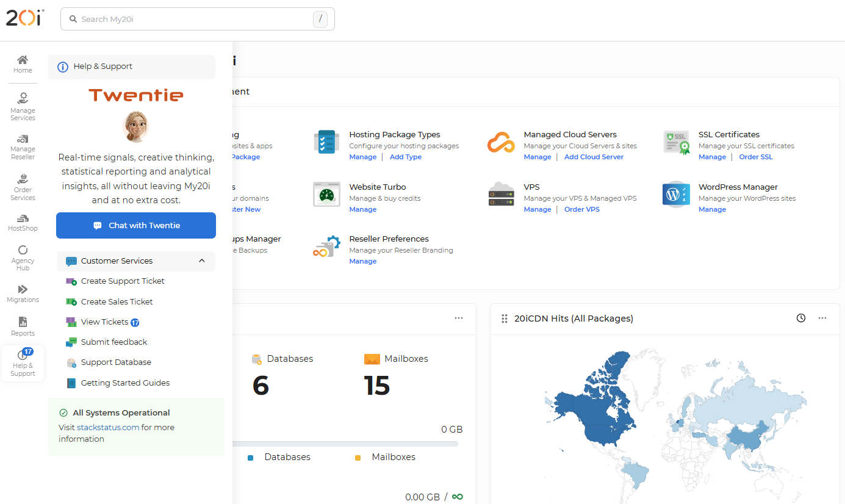Click the VPS server icon

click(501, 194)
